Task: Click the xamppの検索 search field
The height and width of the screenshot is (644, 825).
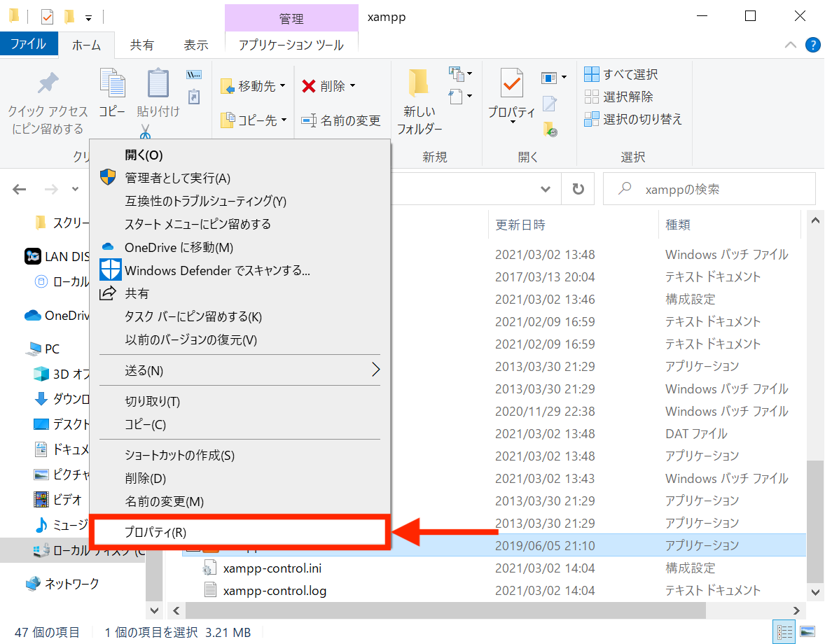Action: click(709, 189)
